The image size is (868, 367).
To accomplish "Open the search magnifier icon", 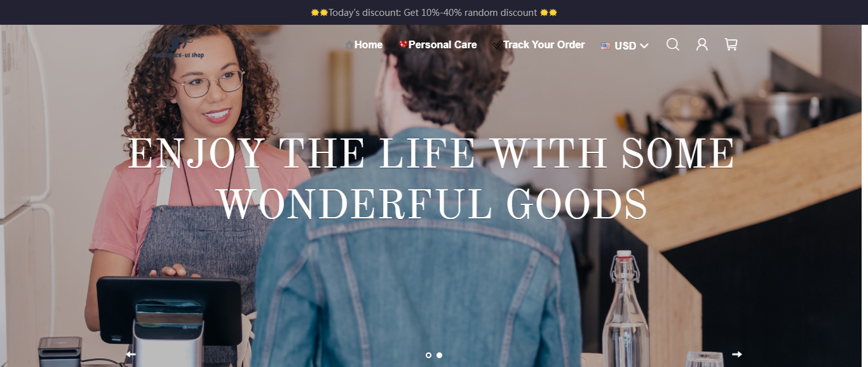I will (673, 44).
